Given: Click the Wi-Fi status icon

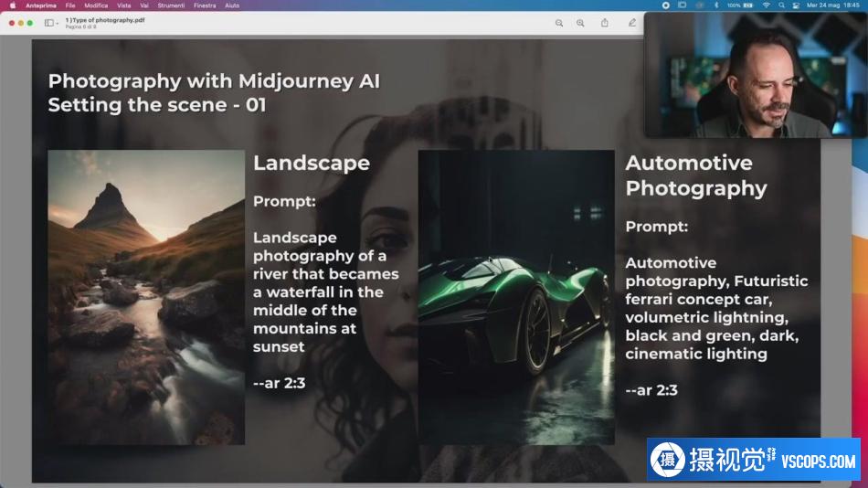Looking at the screenshot, I should pos(766,5).
